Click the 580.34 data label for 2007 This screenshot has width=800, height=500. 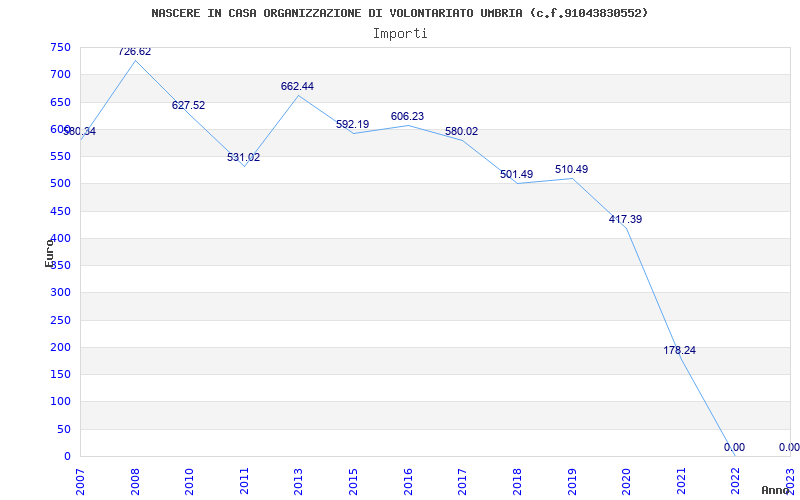(x=80, y=131)
